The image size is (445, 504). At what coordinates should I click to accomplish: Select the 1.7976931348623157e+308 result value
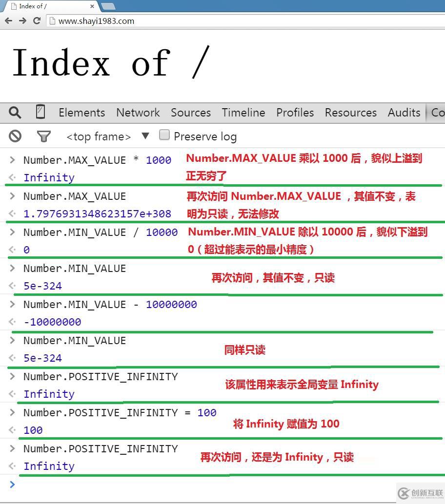[98, 214]
